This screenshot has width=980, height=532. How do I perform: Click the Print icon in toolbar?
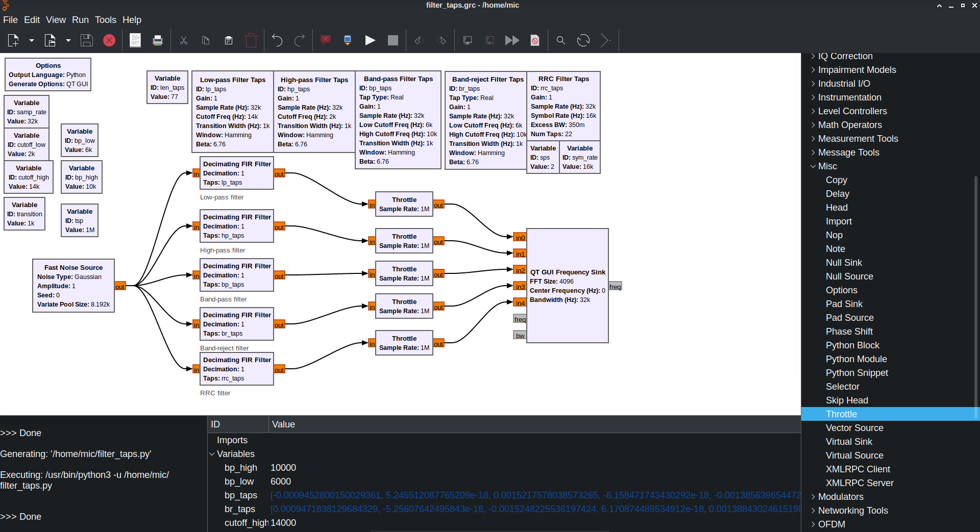pyautogui.click(x=158, y=40)
